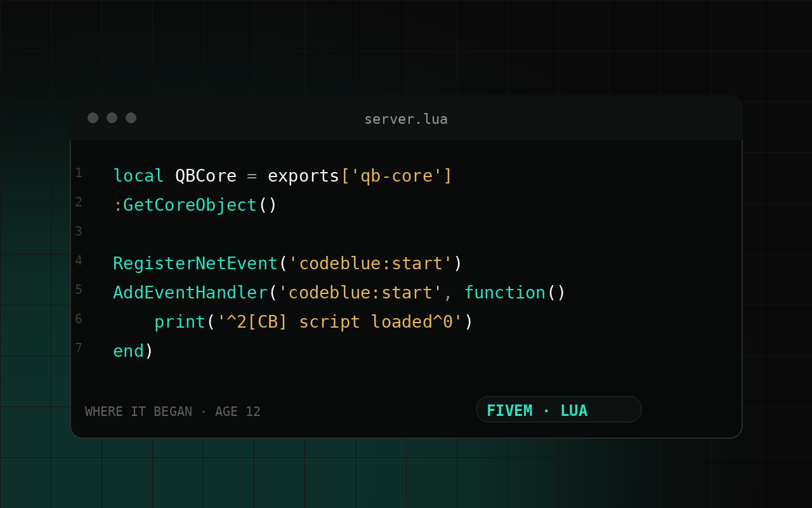The height and width of the screenshot is (508, 812).
Task: Click the RegisterNetEvent function name
Action: pos(195,264)
